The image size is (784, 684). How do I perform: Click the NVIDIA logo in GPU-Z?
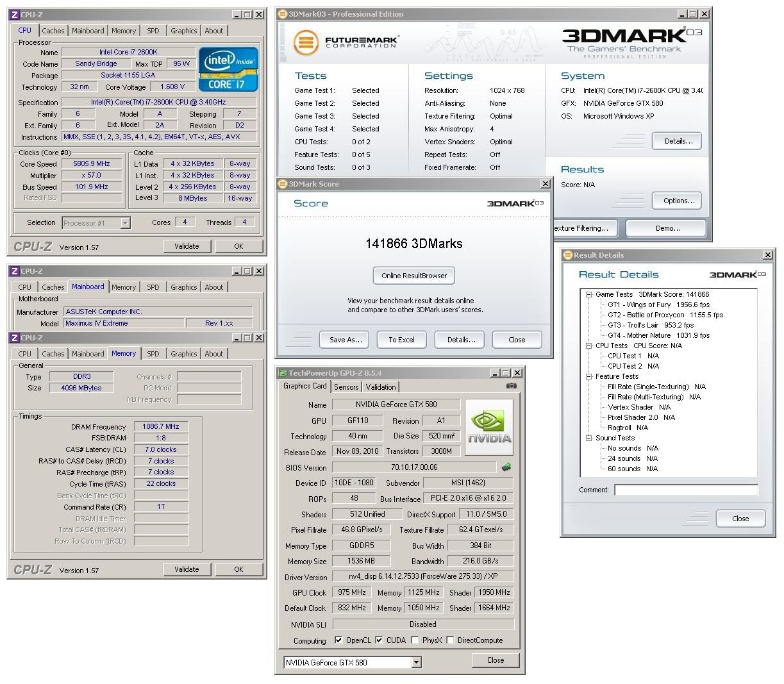click(x=489, y=427)
